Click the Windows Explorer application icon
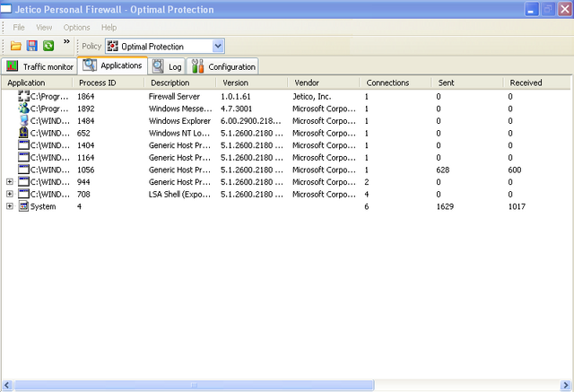Image resolution: width=574 pixels, height=392 pixels. 24,120
